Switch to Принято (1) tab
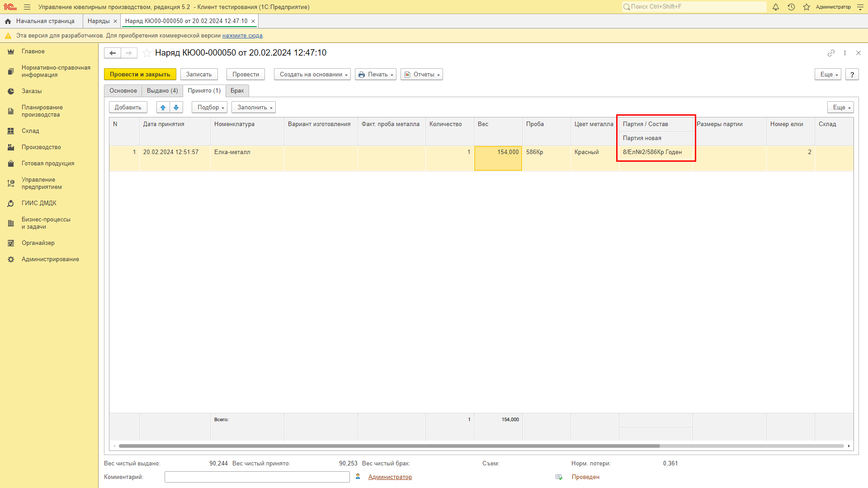The width and height of the screenshot is (868, 488). [204, 91]
